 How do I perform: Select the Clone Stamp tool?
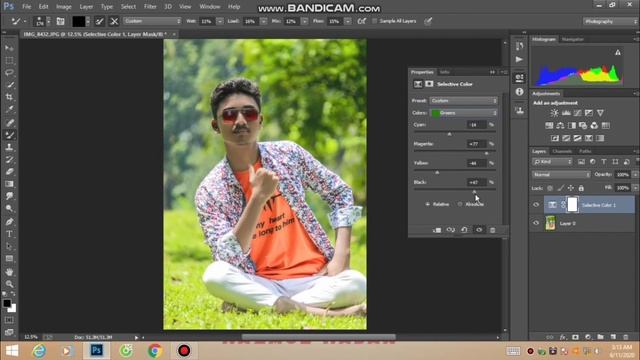click(9, 147)
